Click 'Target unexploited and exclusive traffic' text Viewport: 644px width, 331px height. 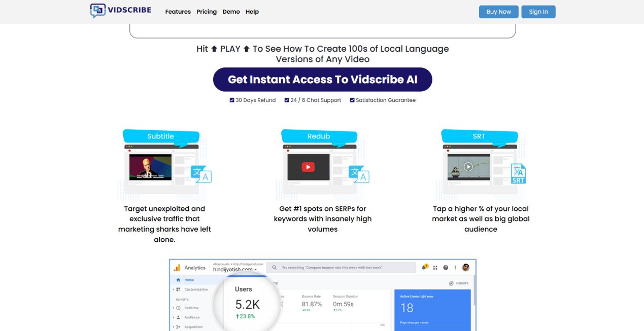click(x=164, y=224)
